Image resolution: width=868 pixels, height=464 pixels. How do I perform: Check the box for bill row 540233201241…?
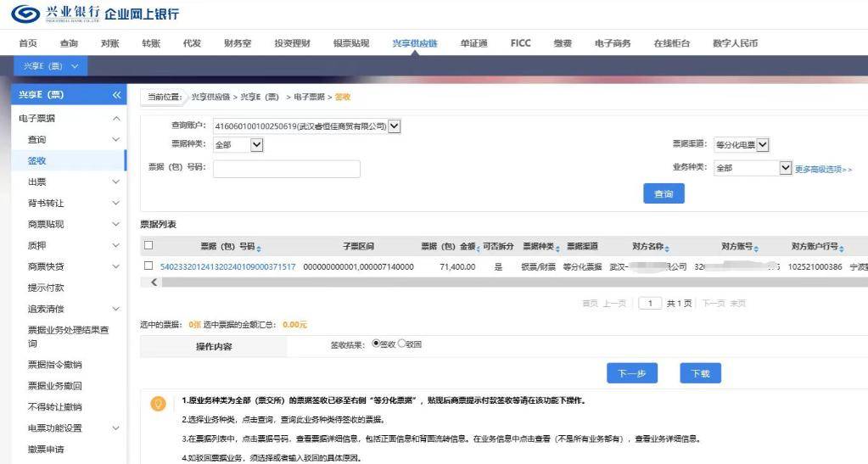tap(148, 266)
